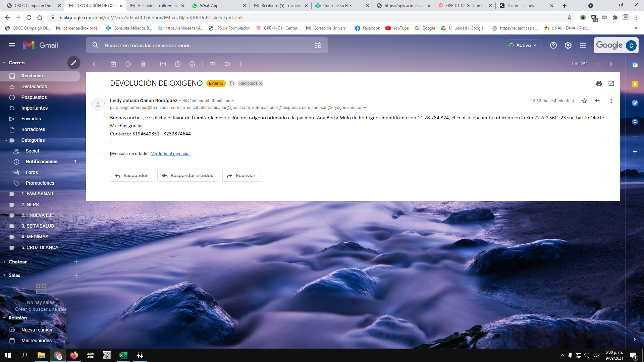Click the compose pencil button
The width and height of the screenshot is (644, 362).
click(x=74, y=63)
